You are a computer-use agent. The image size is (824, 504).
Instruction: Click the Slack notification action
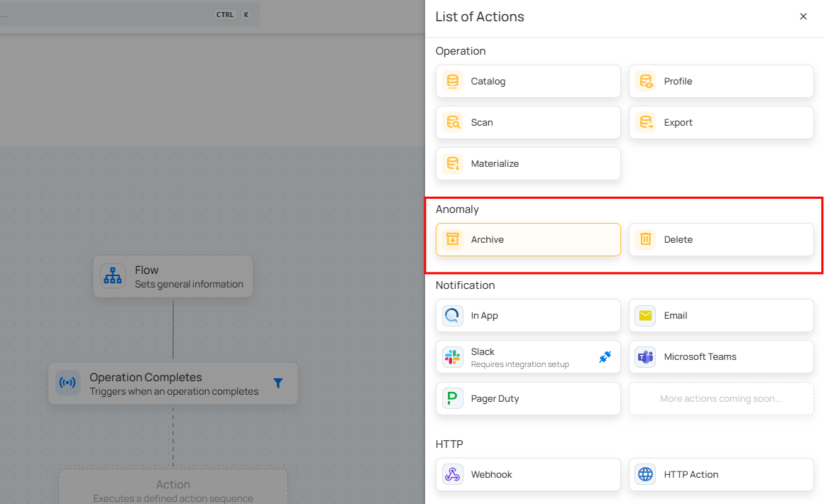[x=518, y=357]
